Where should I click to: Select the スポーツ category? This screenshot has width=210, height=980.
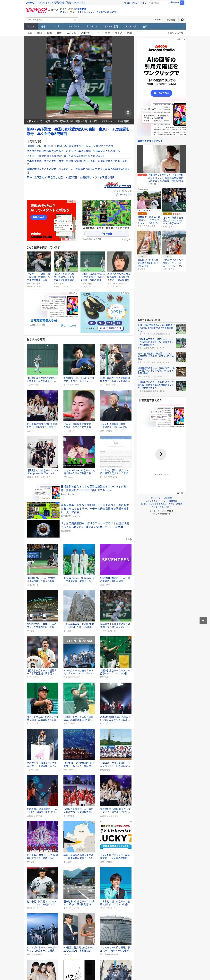tap(86, 33)
